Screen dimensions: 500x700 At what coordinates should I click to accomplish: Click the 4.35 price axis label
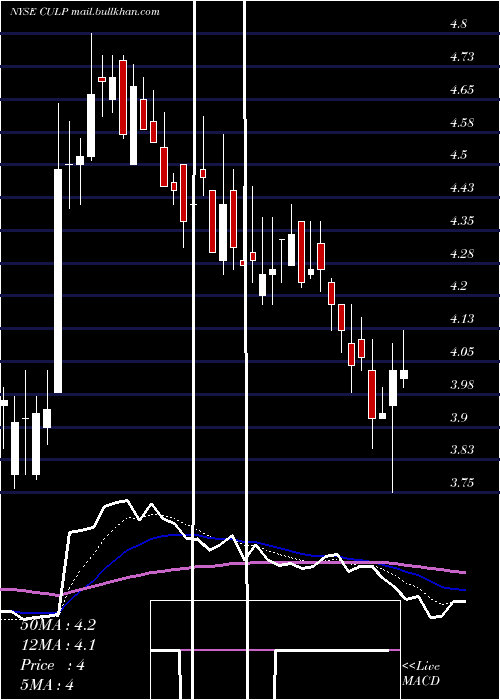(x=462, y=221)
